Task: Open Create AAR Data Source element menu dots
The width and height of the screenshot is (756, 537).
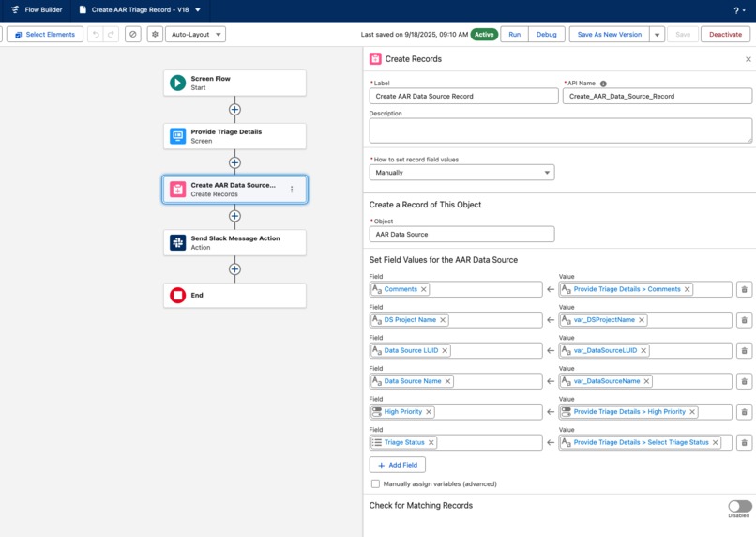Action: tap(292, 190)
